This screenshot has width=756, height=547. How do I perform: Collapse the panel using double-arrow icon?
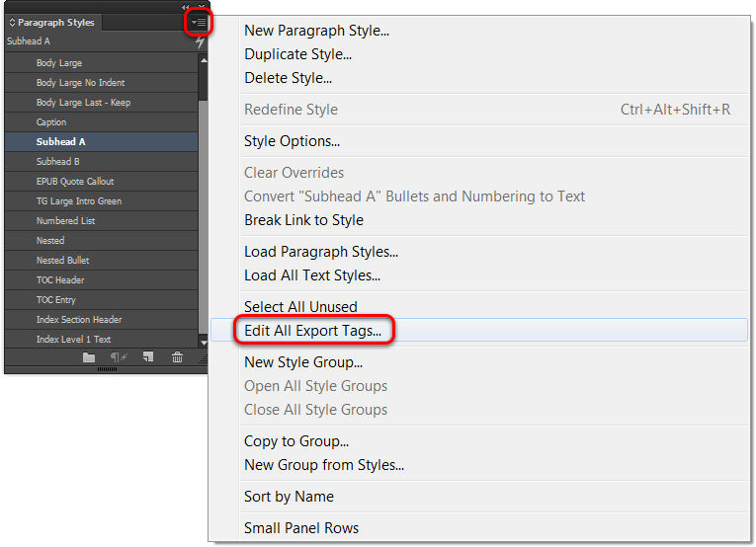[186, 8]
